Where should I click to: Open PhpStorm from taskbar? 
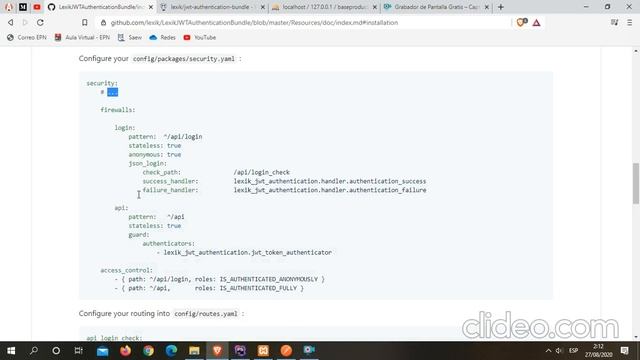point(240,351)
